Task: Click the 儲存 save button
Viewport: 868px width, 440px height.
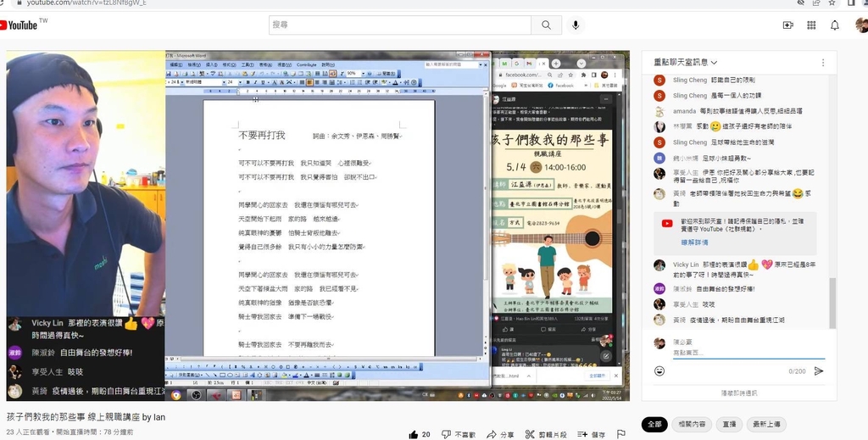Action: click(591, 434)
